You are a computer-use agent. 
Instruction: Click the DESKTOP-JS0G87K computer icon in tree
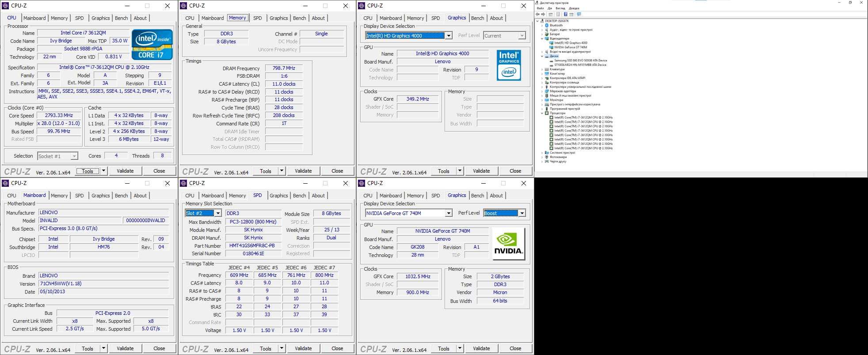542,21
